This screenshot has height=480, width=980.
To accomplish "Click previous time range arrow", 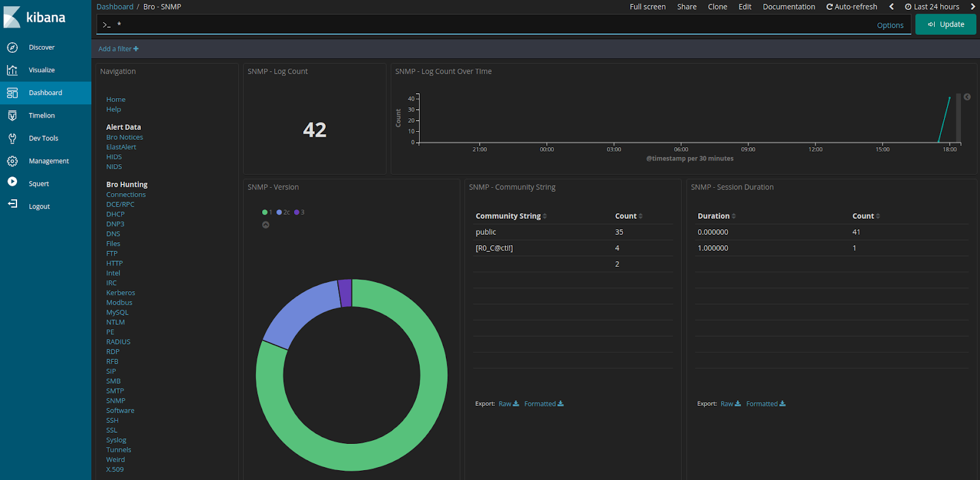I will click(x=892, y=7).
